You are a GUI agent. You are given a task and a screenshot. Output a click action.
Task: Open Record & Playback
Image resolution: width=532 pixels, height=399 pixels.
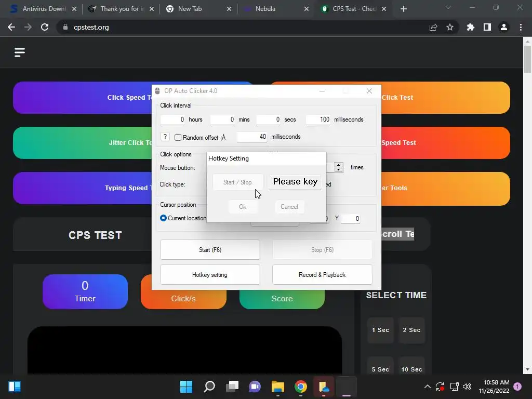(322, 274)
